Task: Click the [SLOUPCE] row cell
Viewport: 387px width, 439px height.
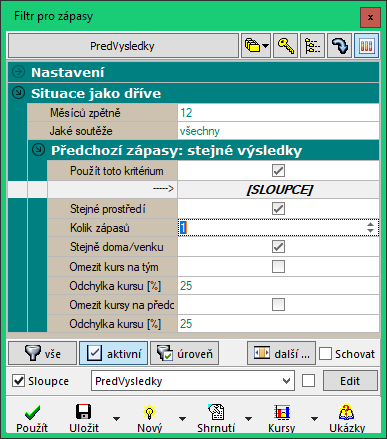Action: 278,190
